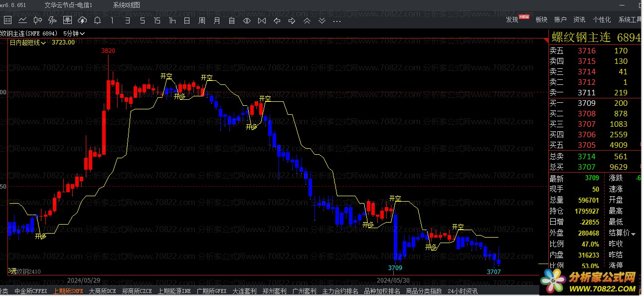
Task: Open the alert bell icon
Action: click(97, 20)
